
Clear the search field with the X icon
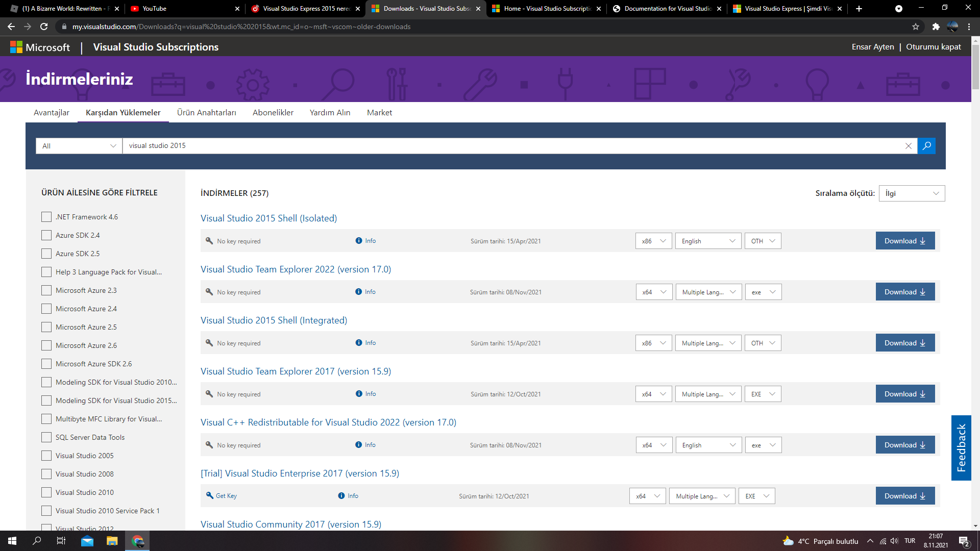tap(909, 146)
